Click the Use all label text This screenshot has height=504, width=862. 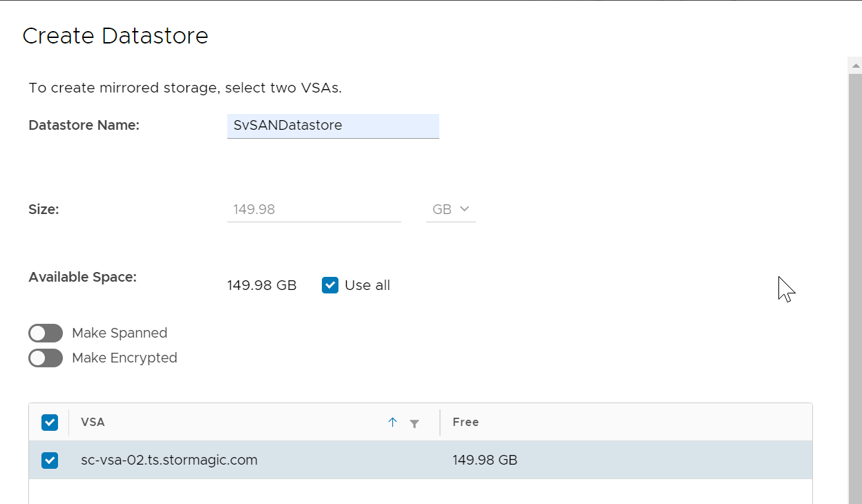367,285
